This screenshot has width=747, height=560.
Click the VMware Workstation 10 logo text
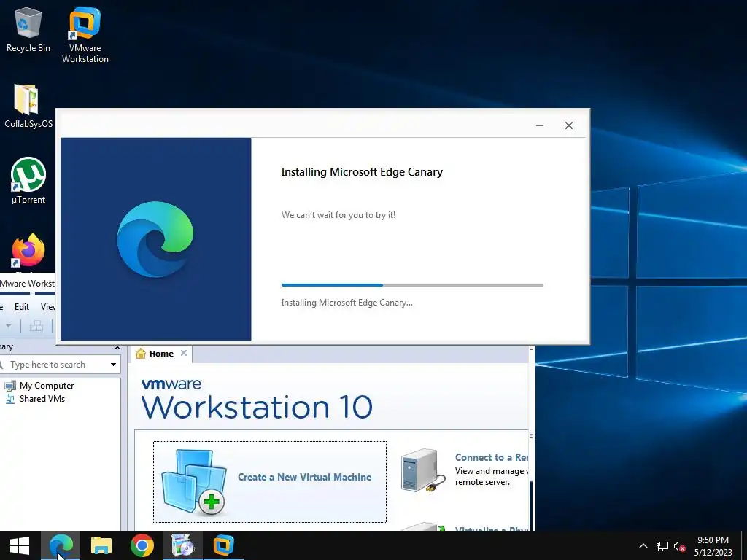click(x=257, y=400)
